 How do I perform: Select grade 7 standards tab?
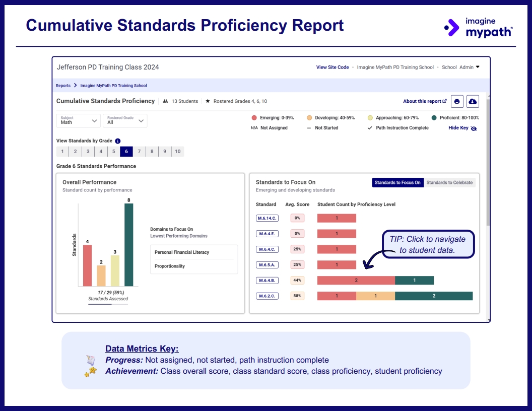[139, 152]
